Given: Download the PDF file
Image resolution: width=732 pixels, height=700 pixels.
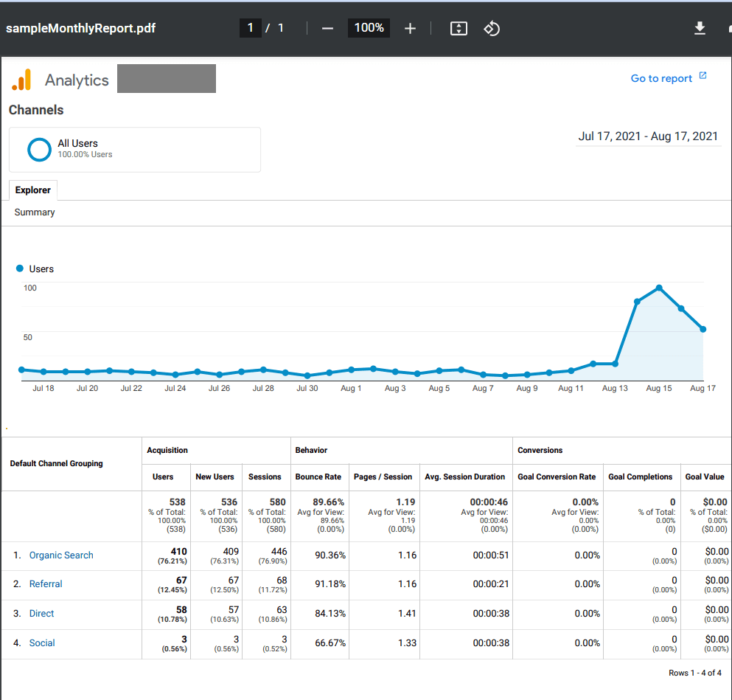Looking at the screenshot, I should coord(700,28).
